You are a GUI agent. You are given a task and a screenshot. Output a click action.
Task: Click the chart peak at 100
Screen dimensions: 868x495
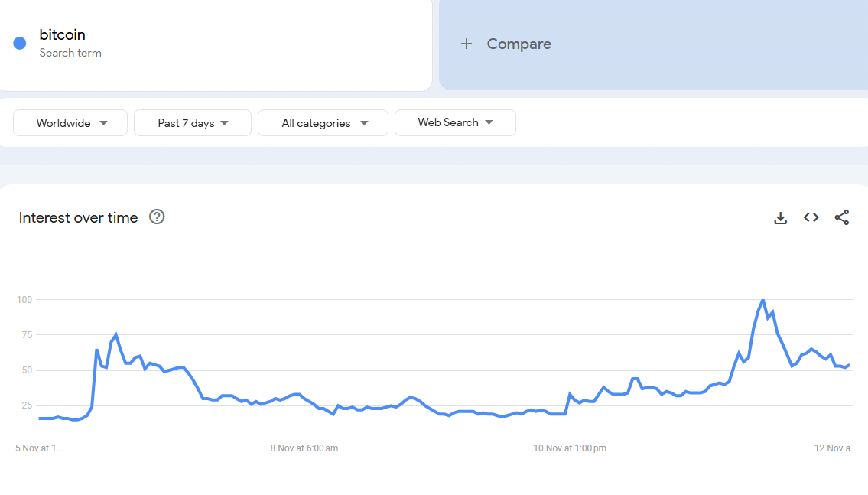pos(762,300)
